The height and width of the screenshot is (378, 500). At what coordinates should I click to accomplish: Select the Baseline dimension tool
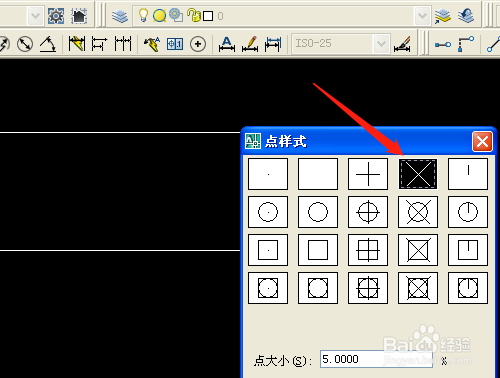click(x=99, y=44)
